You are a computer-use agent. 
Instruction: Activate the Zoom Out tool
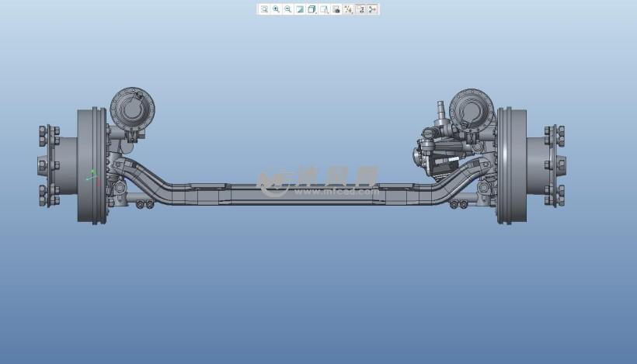(288, 9)
